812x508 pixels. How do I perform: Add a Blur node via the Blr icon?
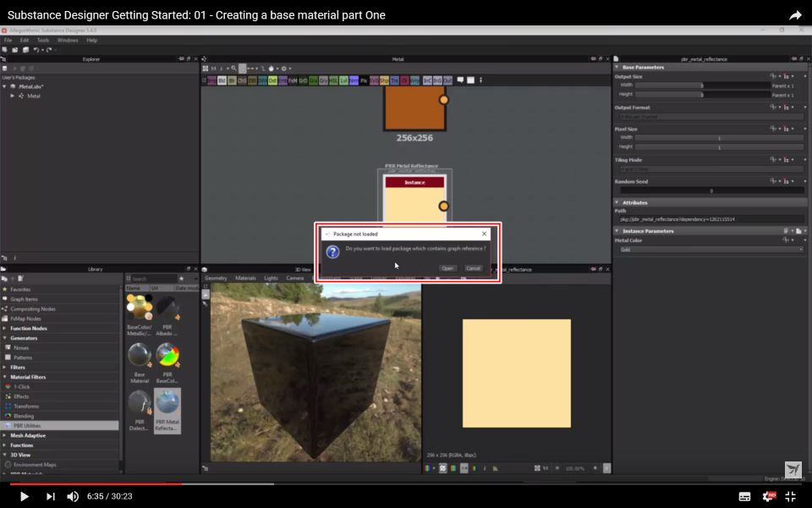coord(232,81)
